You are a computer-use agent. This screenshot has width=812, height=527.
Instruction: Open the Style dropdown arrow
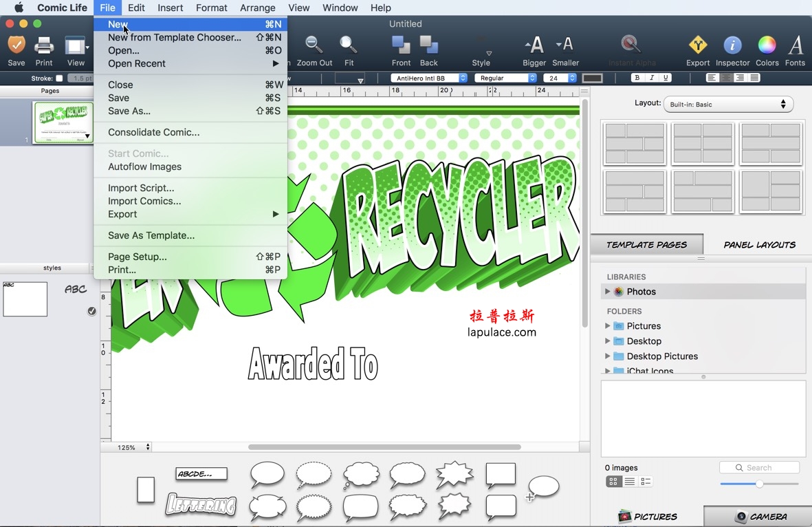(x=489, y=54)
